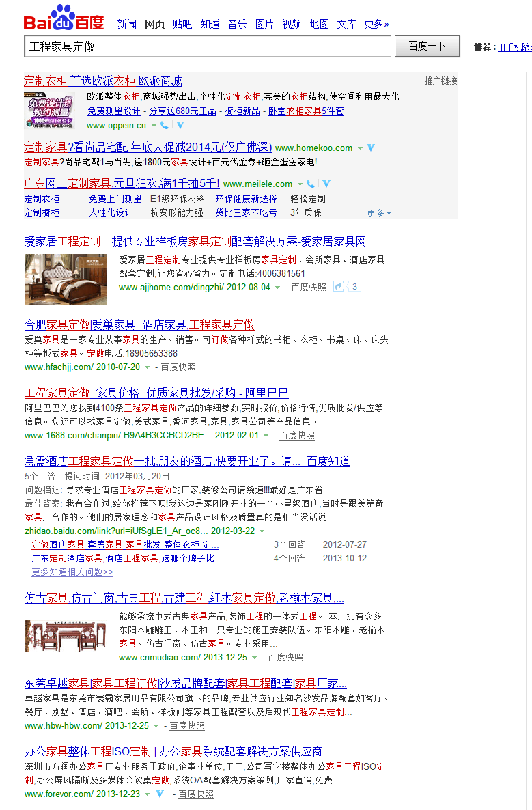Click the V badge beside www.forevor.com
This screenshot has width=532, height=810.
coord(159,794)
